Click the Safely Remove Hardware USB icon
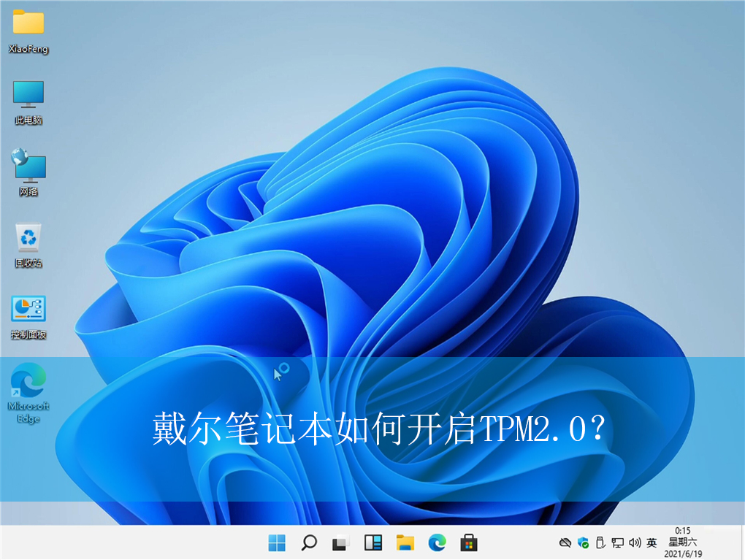 [600, 542]
